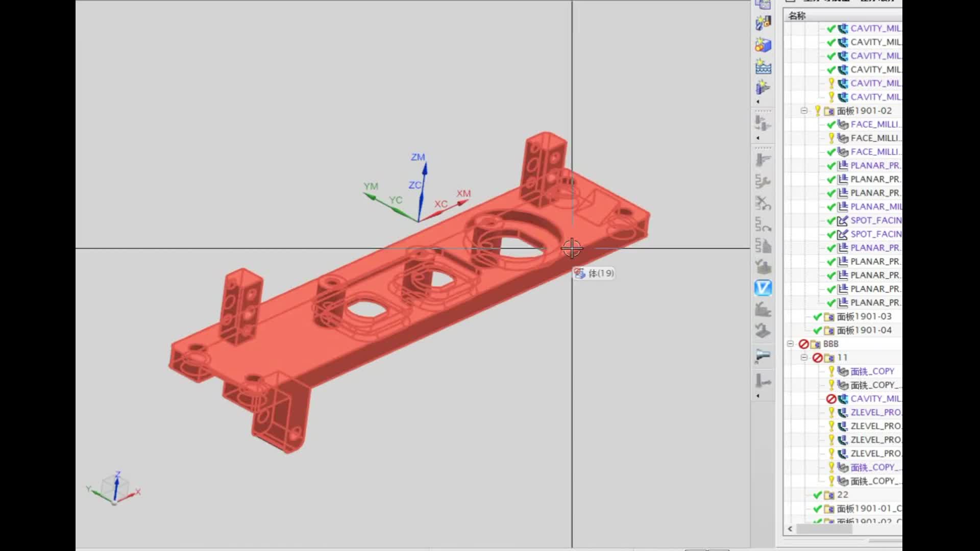Click the blue-text ZLEVEL_PRO operation
Image resolution: width=980 pixels, height=551 pixels.
click(876, 412)
